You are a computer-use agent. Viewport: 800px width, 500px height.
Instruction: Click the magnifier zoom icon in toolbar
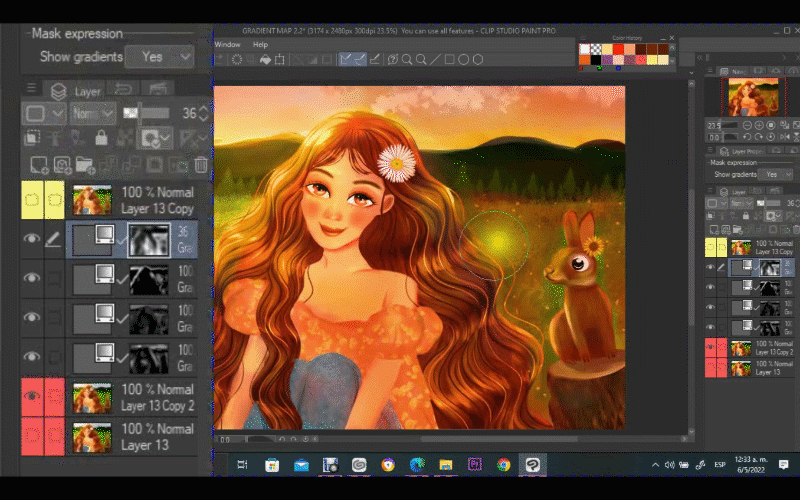pyautogui.click(x=408, y=59)
